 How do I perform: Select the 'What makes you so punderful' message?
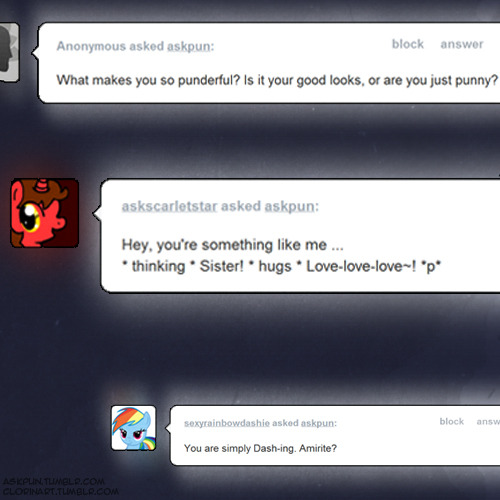277,80
